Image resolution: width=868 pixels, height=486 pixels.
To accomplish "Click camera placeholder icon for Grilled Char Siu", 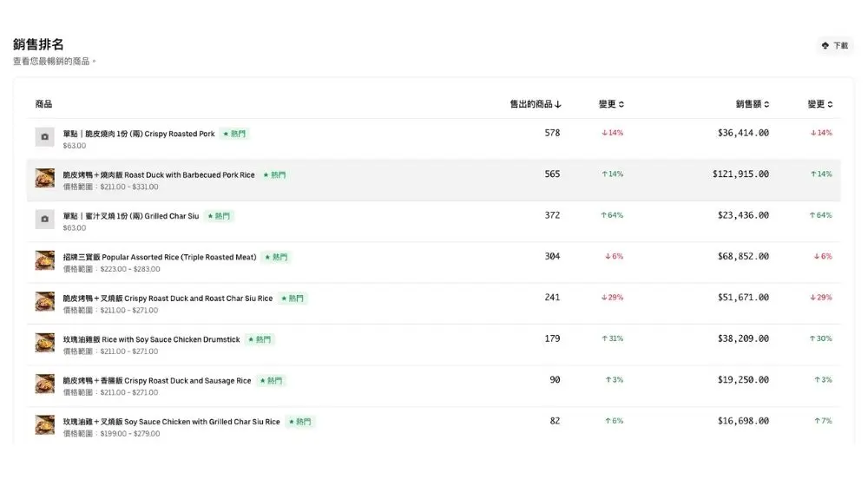I will click(45, 220).
